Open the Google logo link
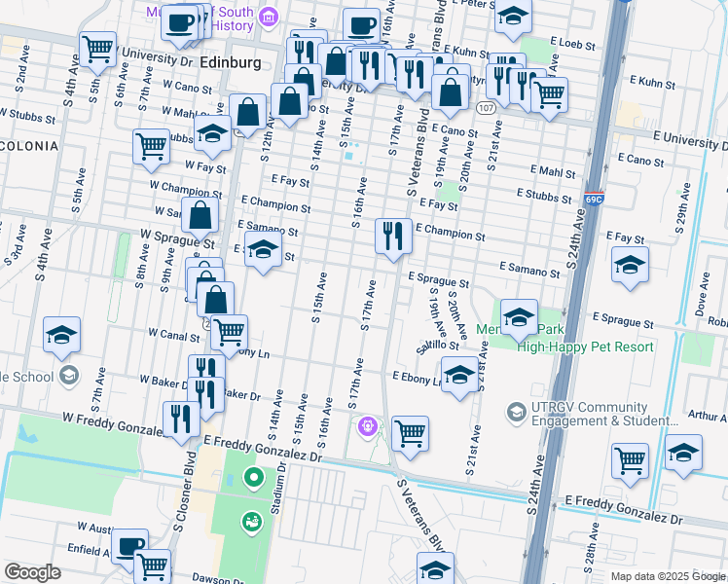728x584 pixels. [x=32, y=572]
